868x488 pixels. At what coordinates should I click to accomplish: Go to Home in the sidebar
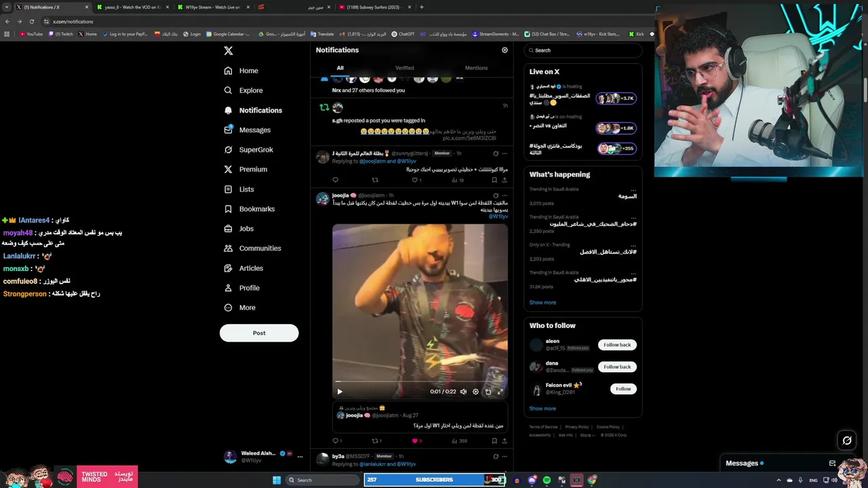pyautogui.click(x=241, y=70)
